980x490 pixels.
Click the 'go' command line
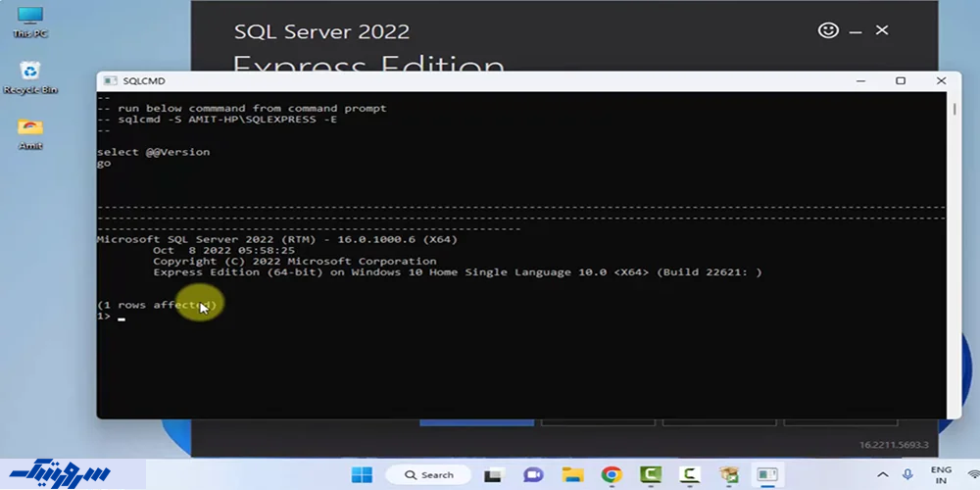[x=105, y=164]
